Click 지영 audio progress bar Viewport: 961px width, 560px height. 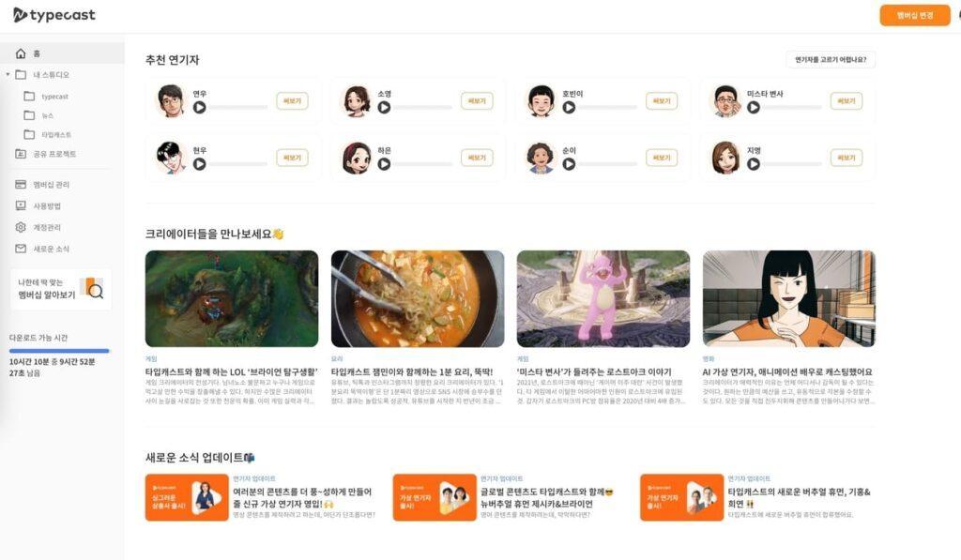pyautogui.click(x=792, y=164)
